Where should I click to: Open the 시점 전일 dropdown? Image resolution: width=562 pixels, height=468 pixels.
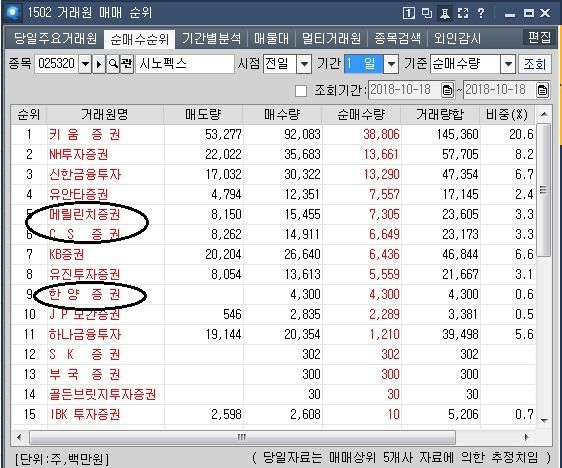point(304,64)
